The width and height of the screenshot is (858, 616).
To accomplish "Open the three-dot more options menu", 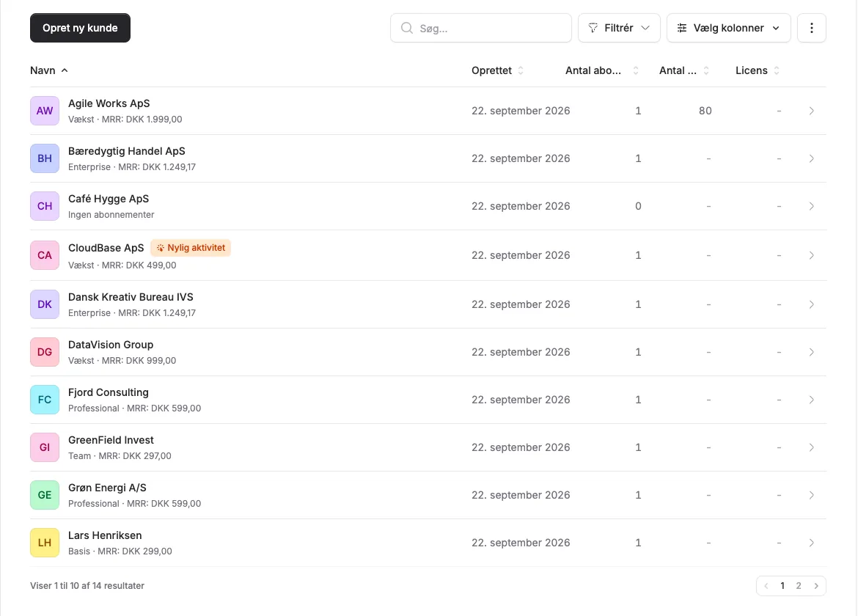I will point(812,28).
